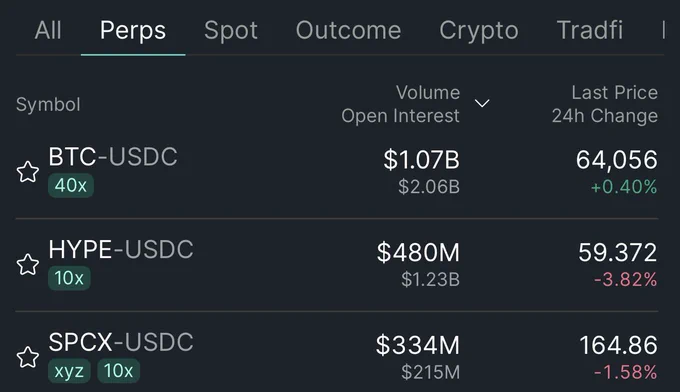Favorite BTC-USDC with its star icon
This screenshot has width=680, height=392.
click(28, 172)
